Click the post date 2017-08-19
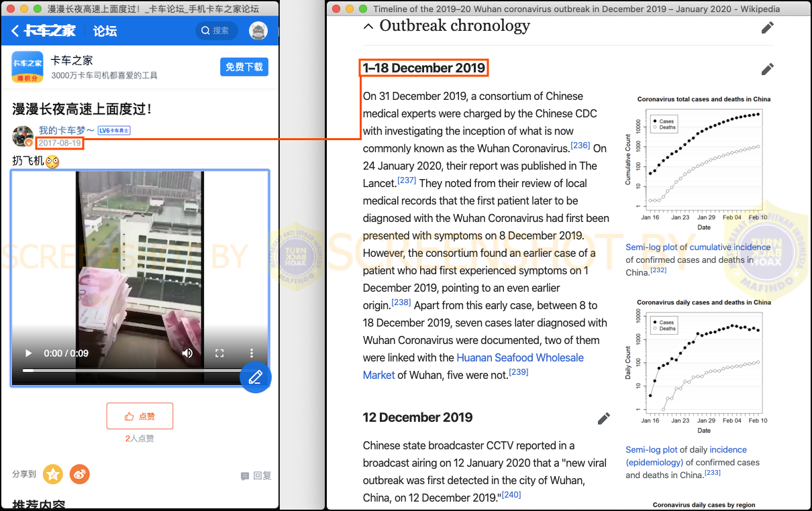 [x=60, y=143]
